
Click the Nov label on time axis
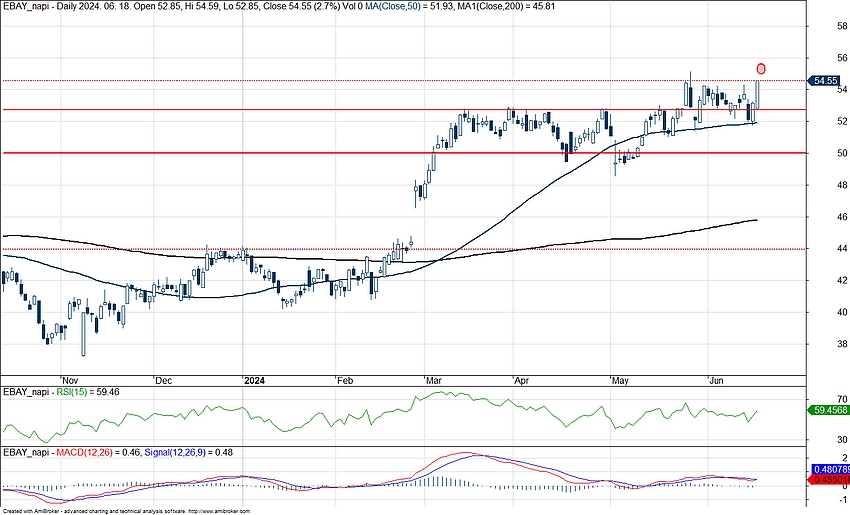click(71, 381)
